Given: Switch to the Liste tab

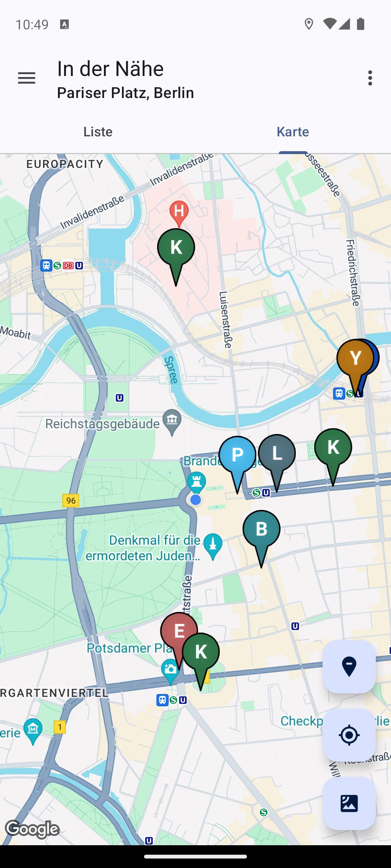Looking at the screenshot, I should [98, 132].
